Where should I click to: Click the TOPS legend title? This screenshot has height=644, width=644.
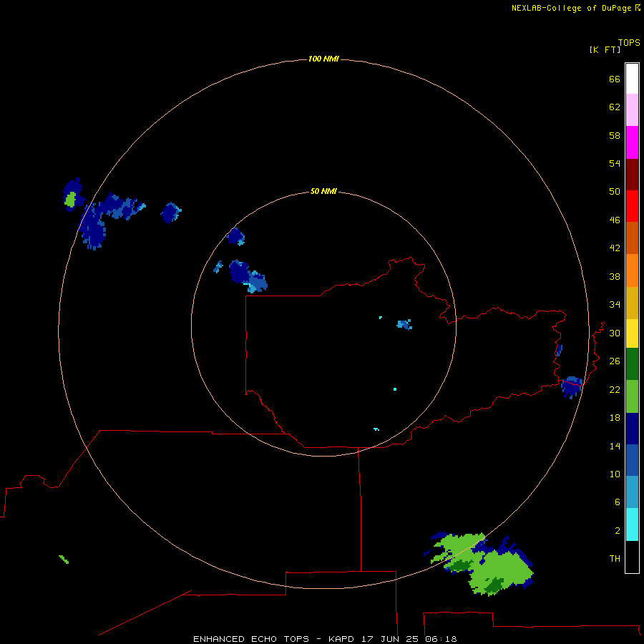tap(629, 43)
